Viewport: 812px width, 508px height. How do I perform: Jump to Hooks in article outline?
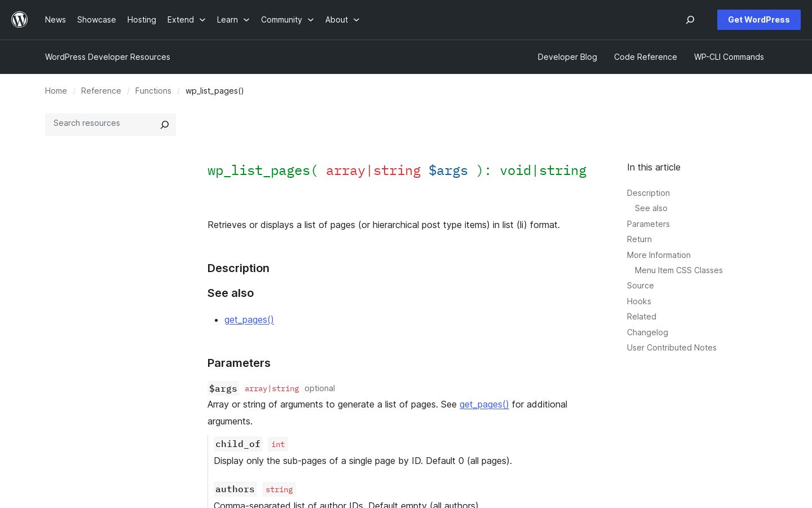(x=639, y=301)
